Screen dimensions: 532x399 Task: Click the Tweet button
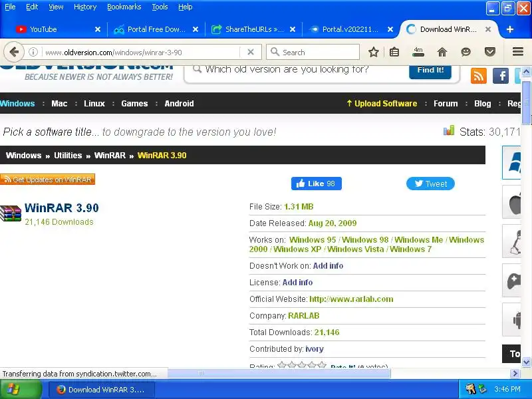click(x=430, y=184)
